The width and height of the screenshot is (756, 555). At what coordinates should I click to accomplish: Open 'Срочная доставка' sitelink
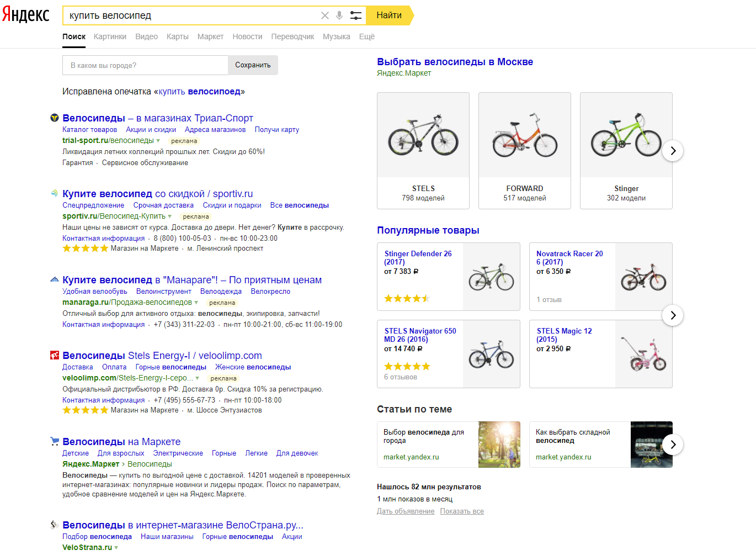click(163, 205)
